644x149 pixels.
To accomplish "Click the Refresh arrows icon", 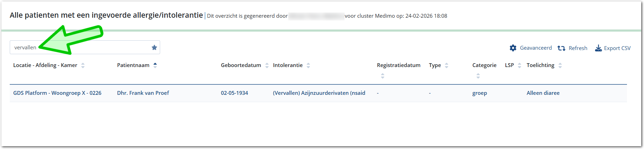I will [561, 48].
